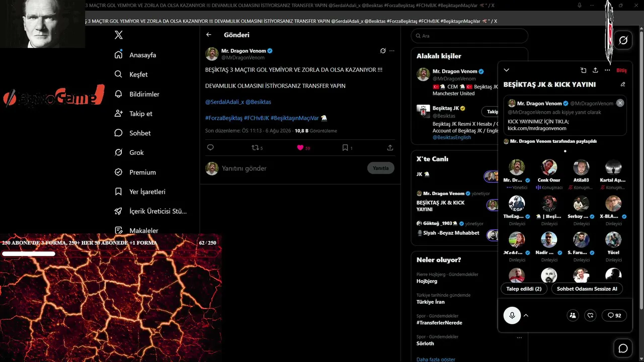Click Bitiş to end the space
Image resolution: width=644 pixels, height=362 pixels.
pos(621,70)
